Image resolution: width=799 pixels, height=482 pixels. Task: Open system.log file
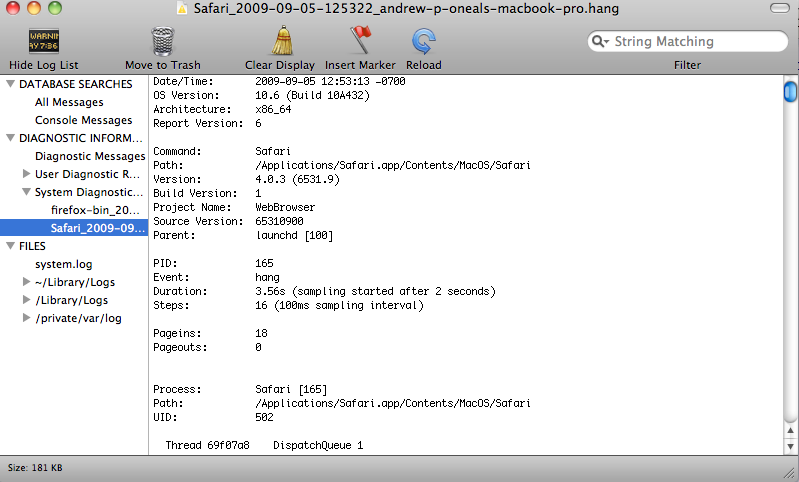tap(64, 264)
